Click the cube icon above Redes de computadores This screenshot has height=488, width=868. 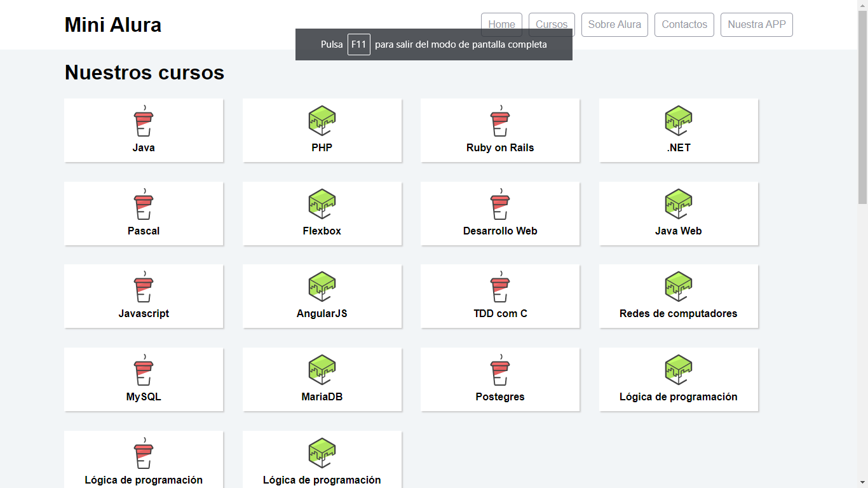[679, 287]
